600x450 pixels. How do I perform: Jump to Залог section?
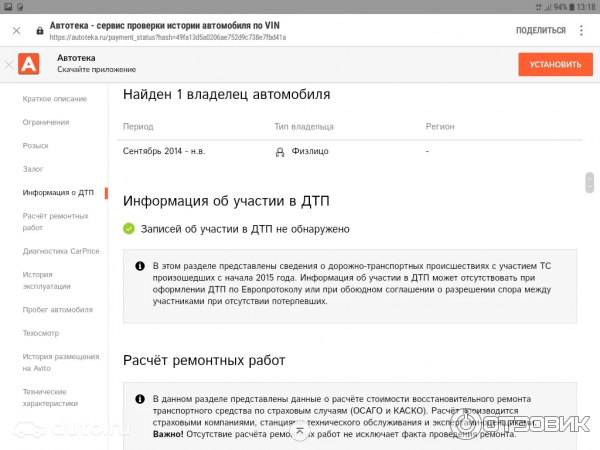pos(33,169)
